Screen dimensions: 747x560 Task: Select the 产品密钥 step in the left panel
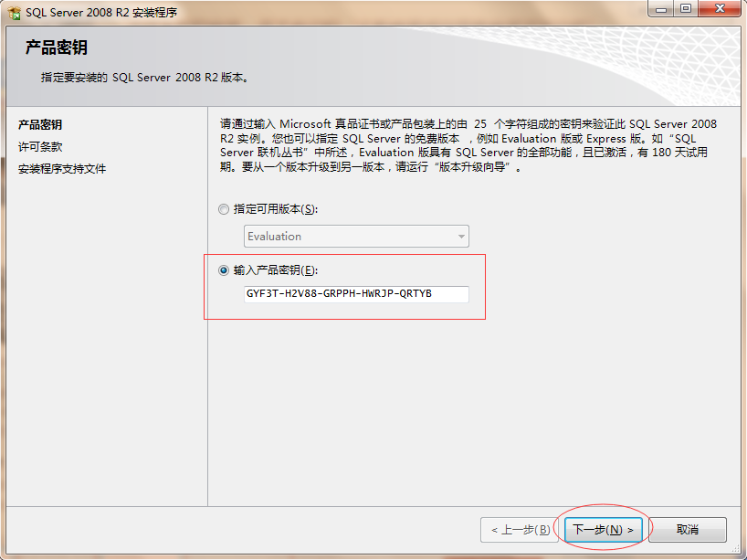click(40, 125)
